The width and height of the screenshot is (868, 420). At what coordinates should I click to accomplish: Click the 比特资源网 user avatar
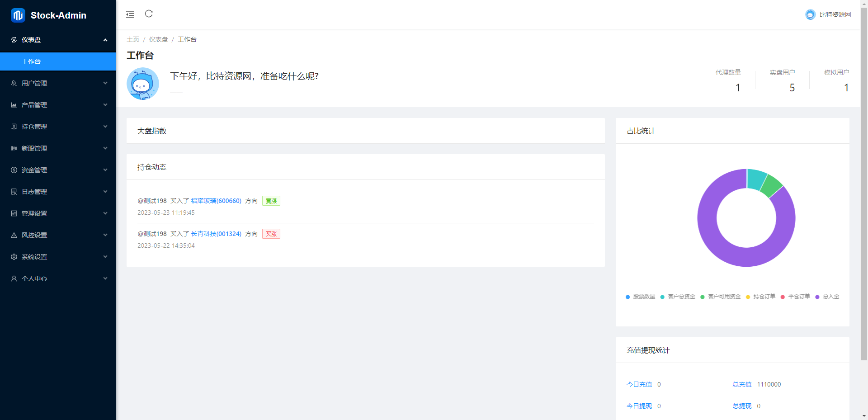810,14
